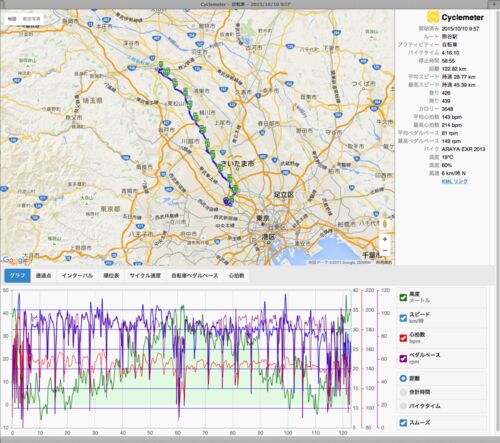The height and width of the screenshot is (443, 500).
Task: Toggle the スムーズ smoothing checkbox
Action: pos(403,423)
